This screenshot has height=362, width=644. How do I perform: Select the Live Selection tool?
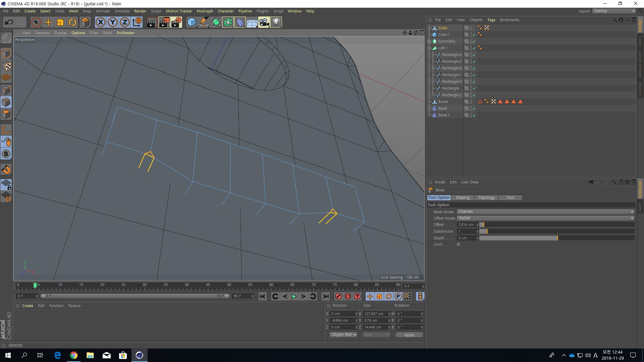pyautogui.click(x=36, y=22)
